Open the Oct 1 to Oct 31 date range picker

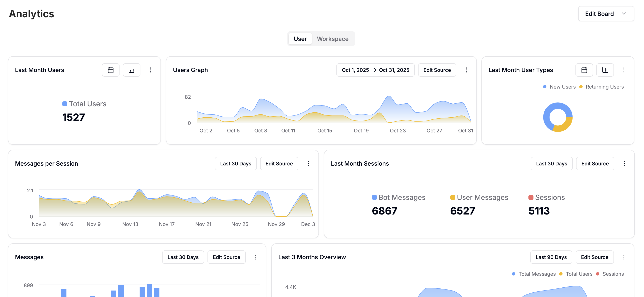[375, 70]
